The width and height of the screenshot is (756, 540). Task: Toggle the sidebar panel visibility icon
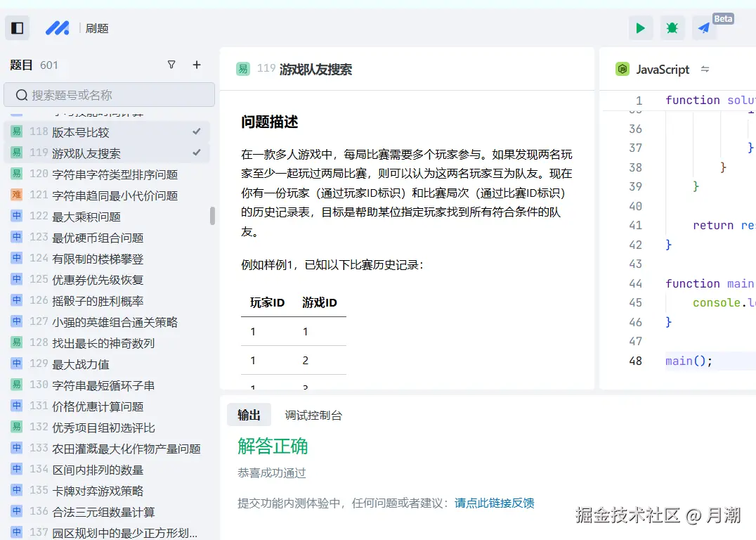coord(17,27)
